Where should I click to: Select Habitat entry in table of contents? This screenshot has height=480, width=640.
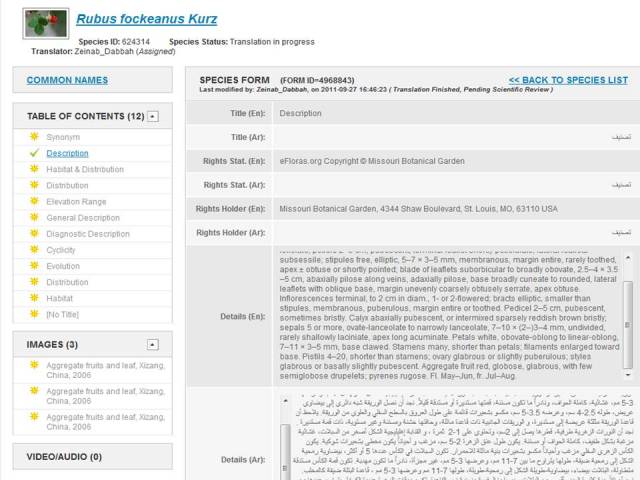tap(59, 298)
